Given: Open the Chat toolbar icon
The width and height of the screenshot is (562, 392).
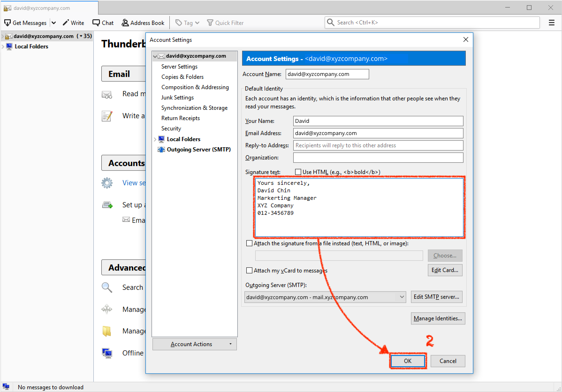Looking at the screenshot, I should tap(103, 23).
